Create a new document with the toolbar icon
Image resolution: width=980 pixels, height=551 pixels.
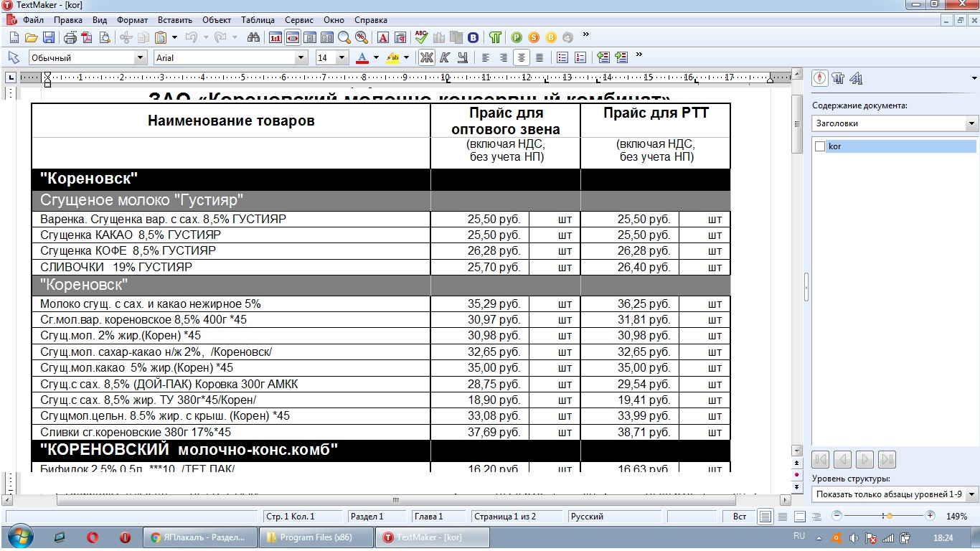14,37
